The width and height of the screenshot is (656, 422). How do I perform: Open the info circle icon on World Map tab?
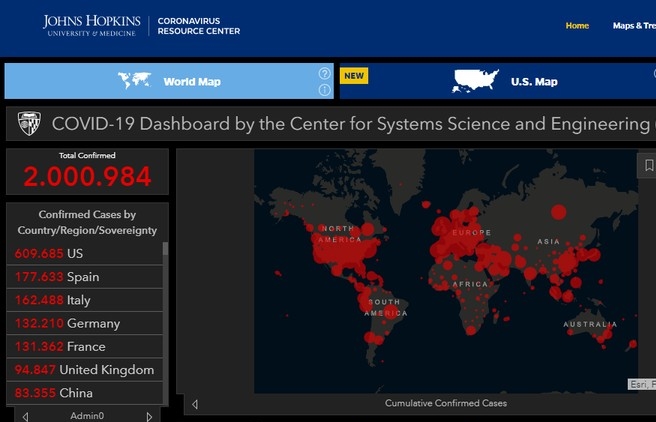click(324, 90)
